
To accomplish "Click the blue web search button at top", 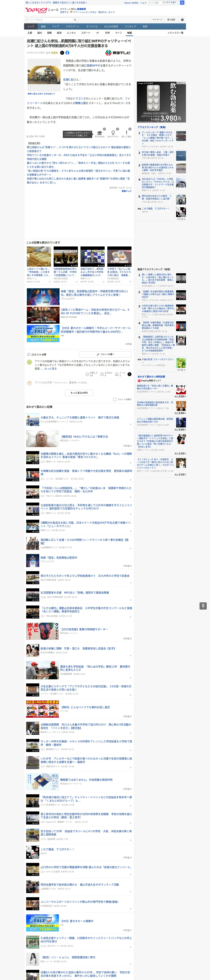I will point(182,3).
